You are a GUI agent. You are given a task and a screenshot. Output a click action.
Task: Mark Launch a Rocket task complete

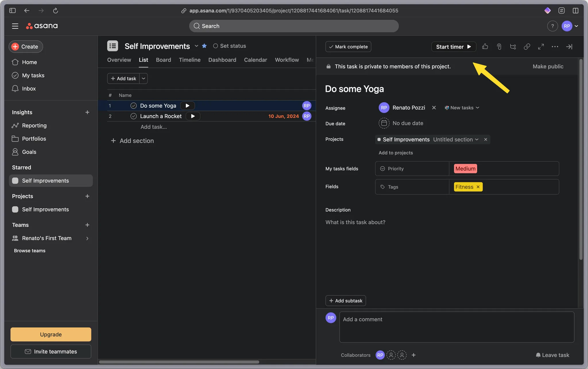pos(134,116)
